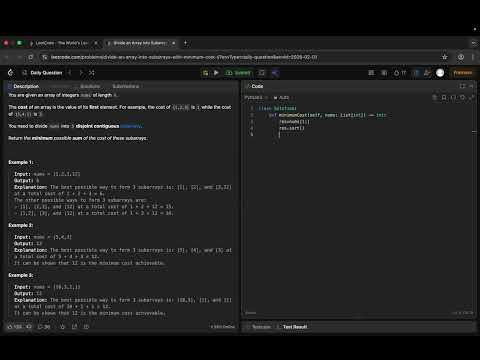480x360 pixels.
Task: Click the format code icon in editor toolbar
Action: 434,97
